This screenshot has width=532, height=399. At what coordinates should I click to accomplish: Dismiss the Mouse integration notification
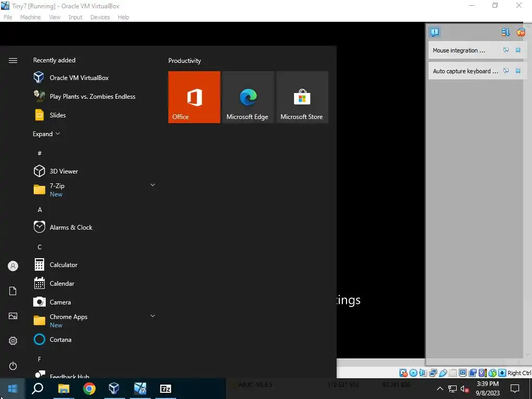coord(518,50)
